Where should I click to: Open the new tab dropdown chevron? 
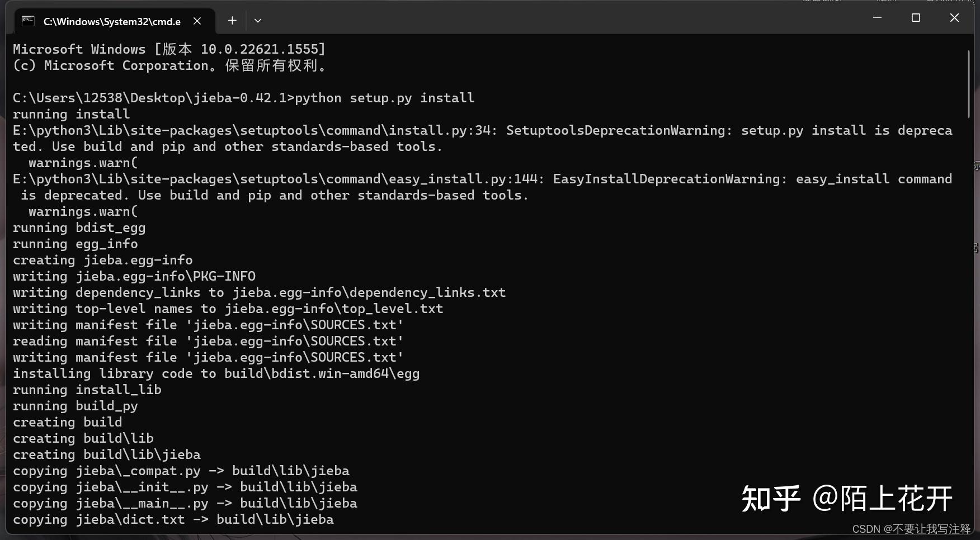258,21
